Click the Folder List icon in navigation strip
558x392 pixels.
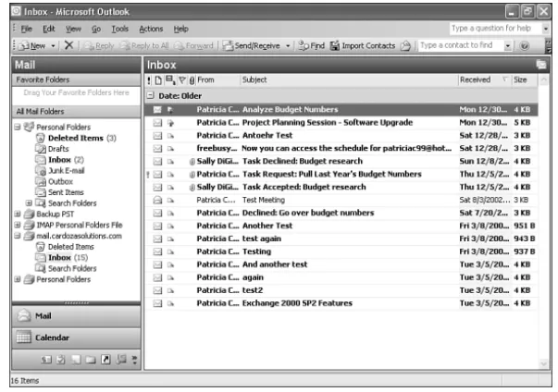tap(91, 360)
